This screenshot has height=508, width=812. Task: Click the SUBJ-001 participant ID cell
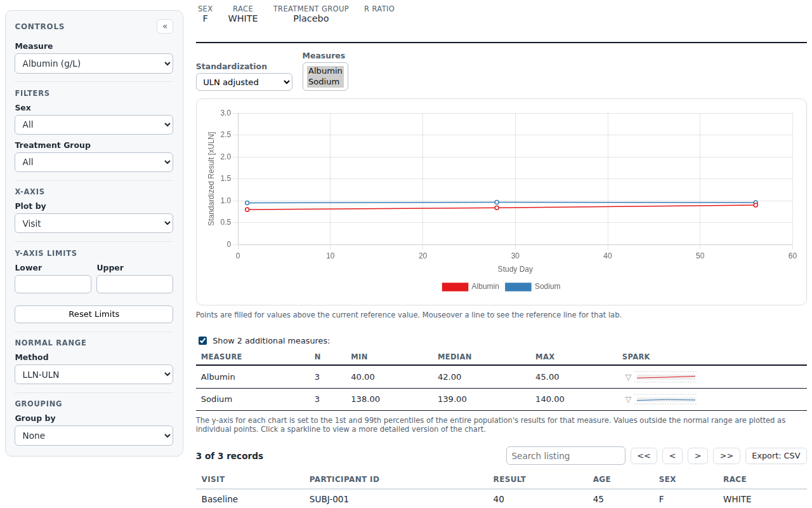pyautogui.click(x=329, y=499)
